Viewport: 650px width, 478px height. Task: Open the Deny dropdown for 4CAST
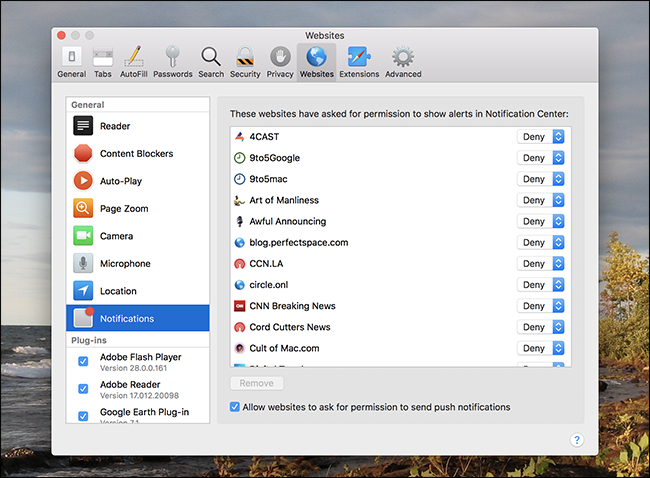coord(541,136)
